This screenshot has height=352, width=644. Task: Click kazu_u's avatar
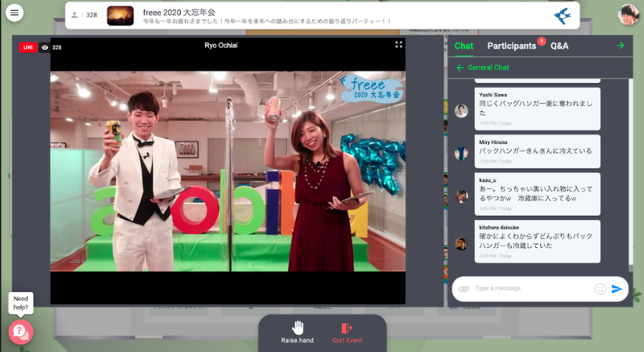[461, 196]
